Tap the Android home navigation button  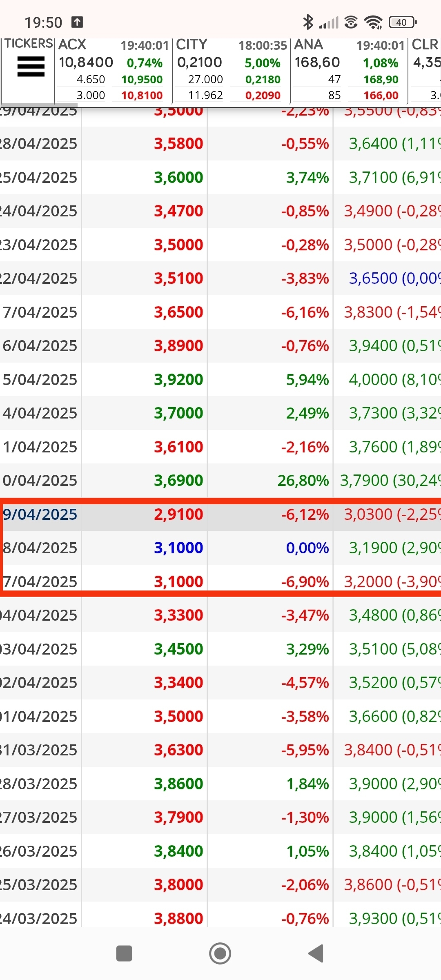[x=220, y=953]
